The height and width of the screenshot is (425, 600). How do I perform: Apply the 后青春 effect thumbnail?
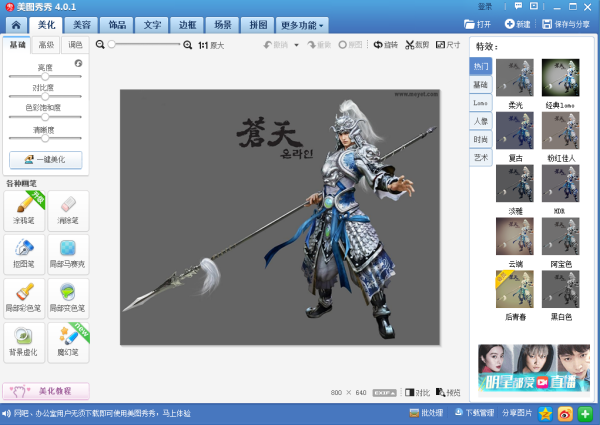(515, 289)
